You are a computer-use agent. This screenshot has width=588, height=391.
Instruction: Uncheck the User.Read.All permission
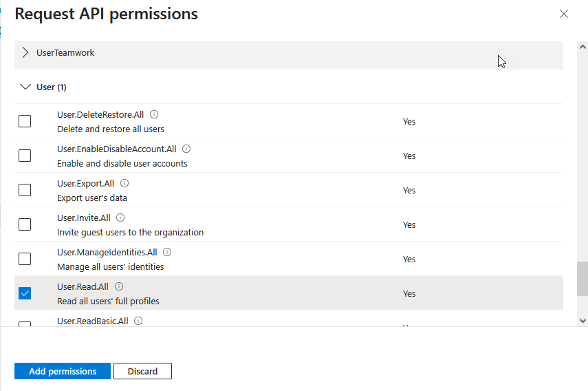[x=25, y=293]
